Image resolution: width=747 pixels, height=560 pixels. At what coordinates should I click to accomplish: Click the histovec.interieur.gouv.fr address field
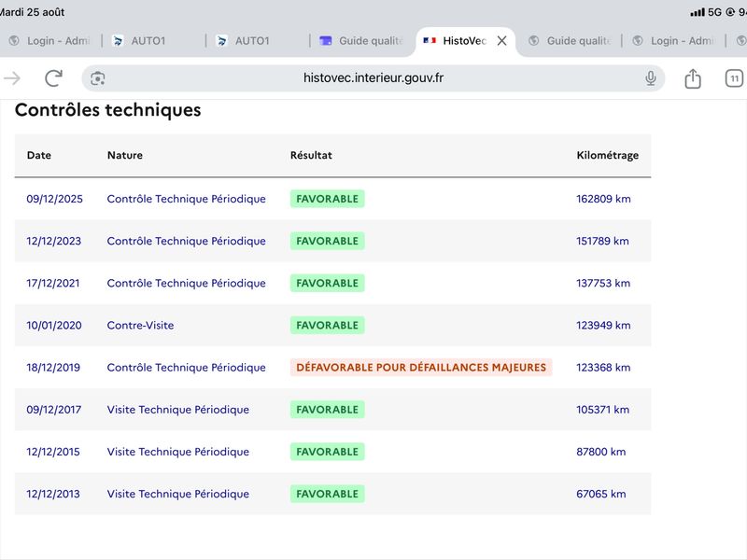[373, 78]
